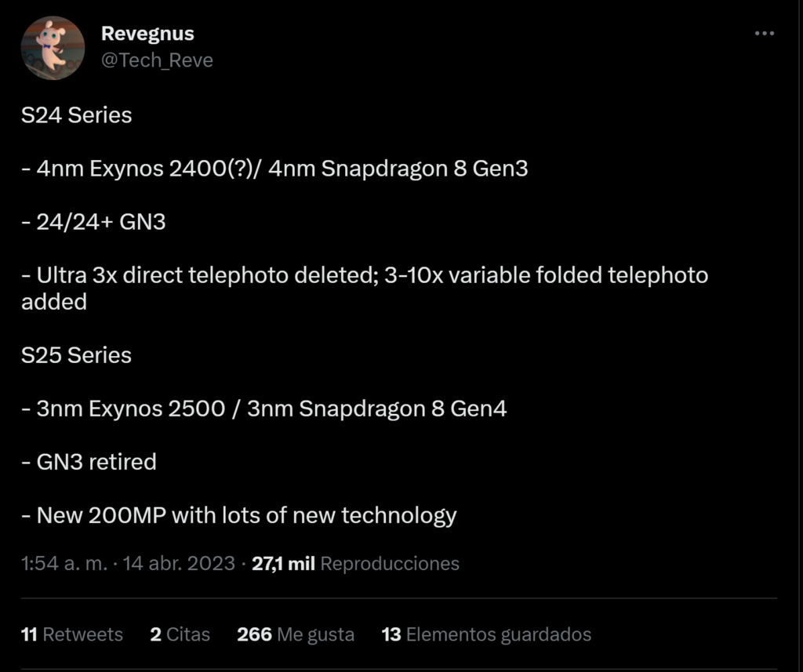
Task: Click the Revegnus profile avatar
Action: point(53,48)
